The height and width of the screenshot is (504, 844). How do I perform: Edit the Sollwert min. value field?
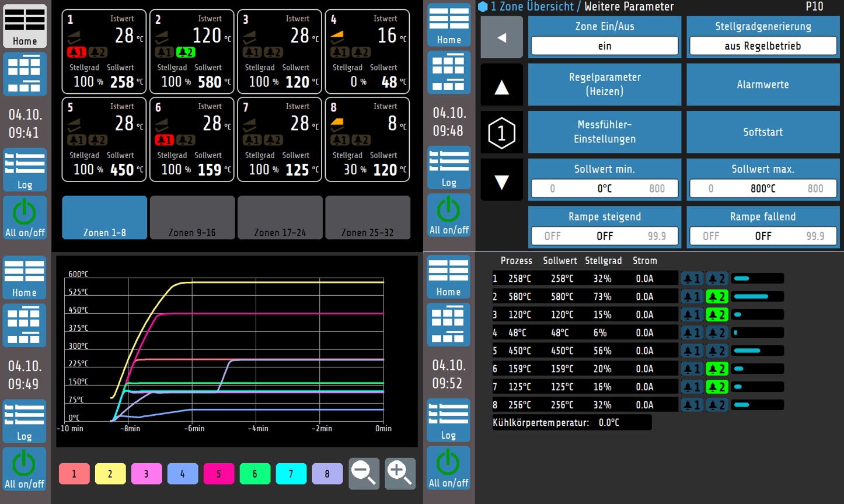pyautogui.click(x=605, y=188)
